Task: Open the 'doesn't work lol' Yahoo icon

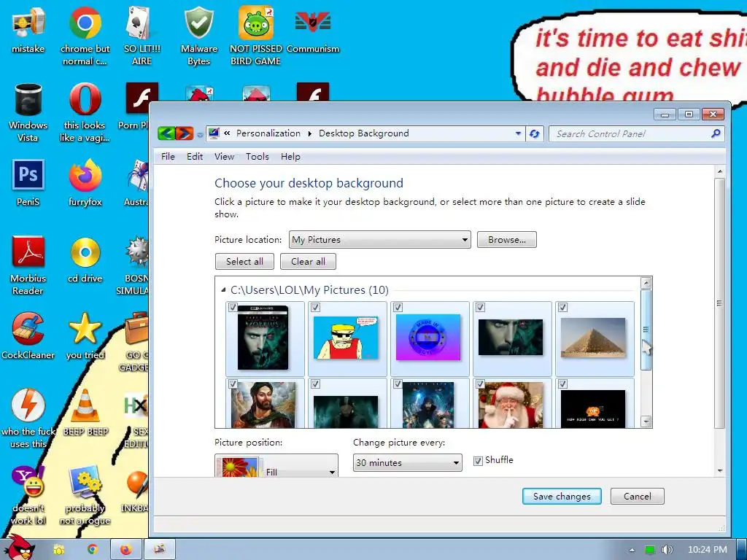Action: pos(28,495)
